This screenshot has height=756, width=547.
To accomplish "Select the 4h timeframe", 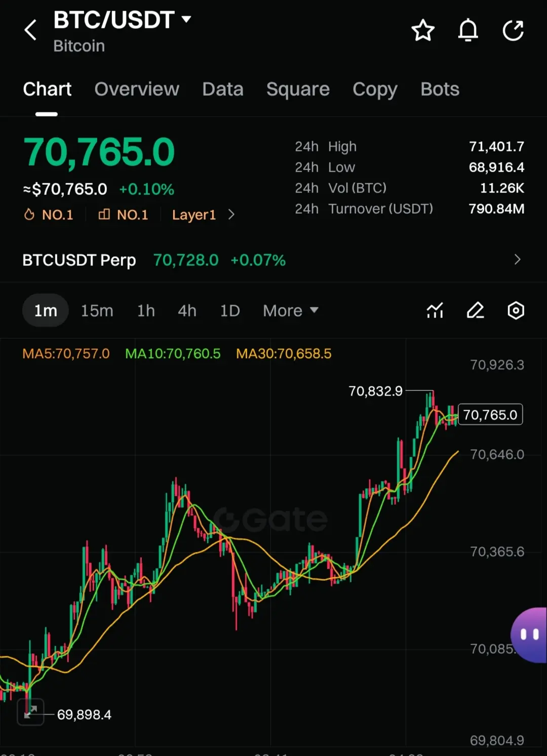I will (187, 310).
